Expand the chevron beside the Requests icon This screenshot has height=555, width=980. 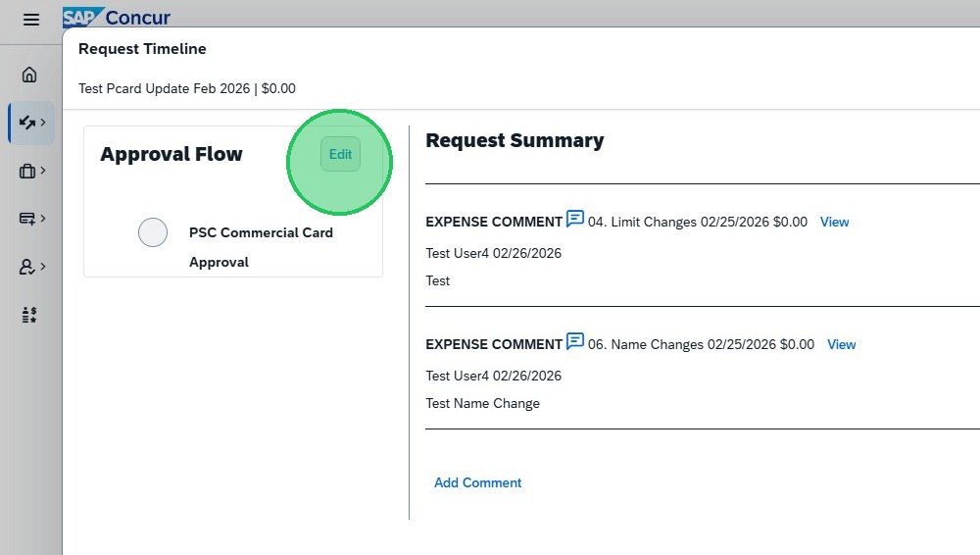[43, 122]
